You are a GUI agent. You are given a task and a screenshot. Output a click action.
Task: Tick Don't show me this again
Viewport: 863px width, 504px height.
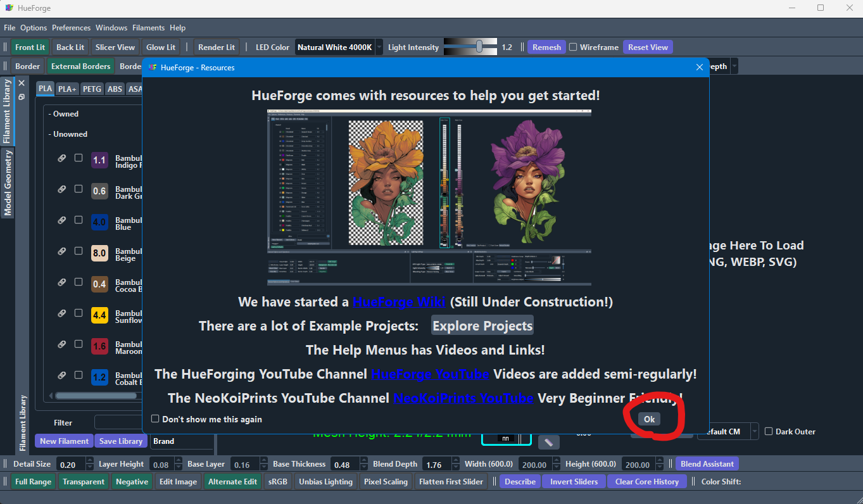155,419
